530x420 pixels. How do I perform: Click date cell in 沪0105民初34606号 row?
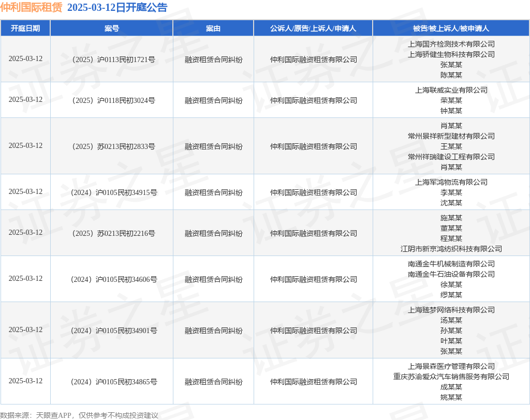[x=26, y=278]
